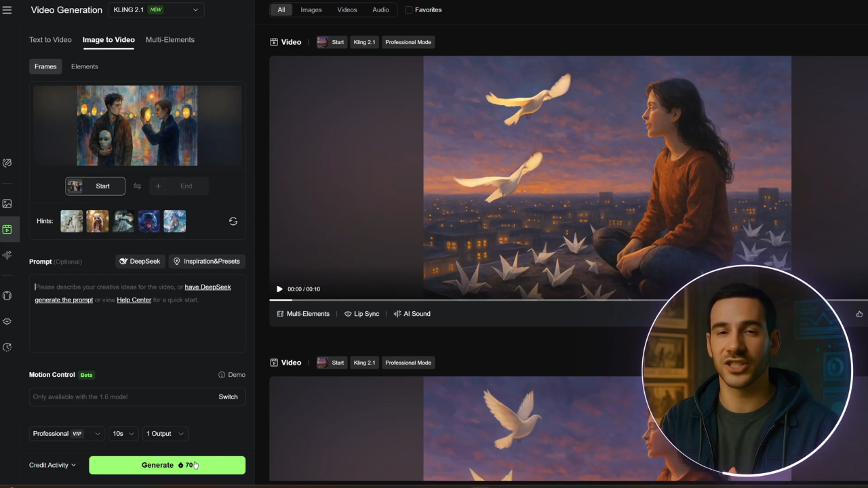Screen dimensions: 868x488
Task: Follow the 'have DeepSeek generate the prompt' link
Action: pyautogui.click(x=133, y=293)
